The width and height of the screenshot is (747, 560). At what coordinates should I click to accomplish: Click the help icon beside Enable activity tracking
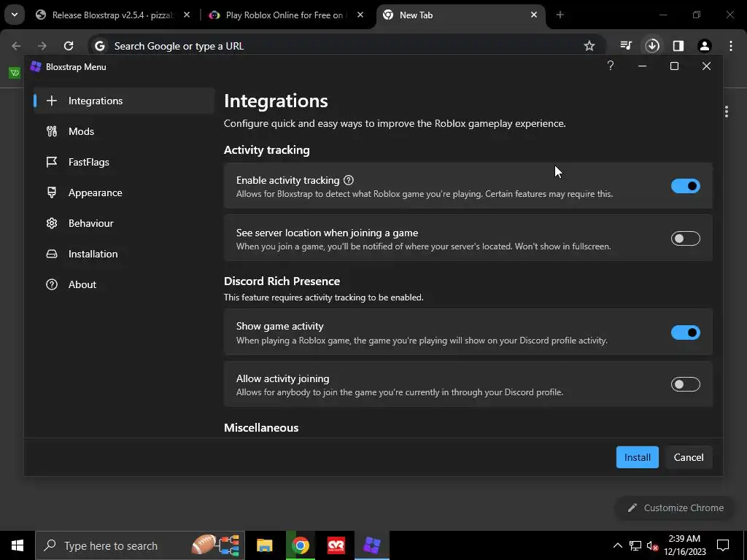click(x=349, y=180)
